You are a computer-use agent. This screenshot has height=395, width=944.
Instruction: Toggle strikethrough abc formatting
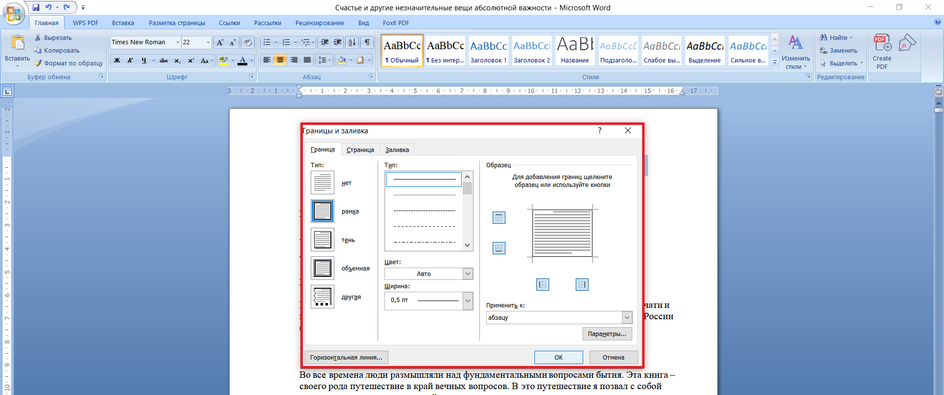[164, 60]
